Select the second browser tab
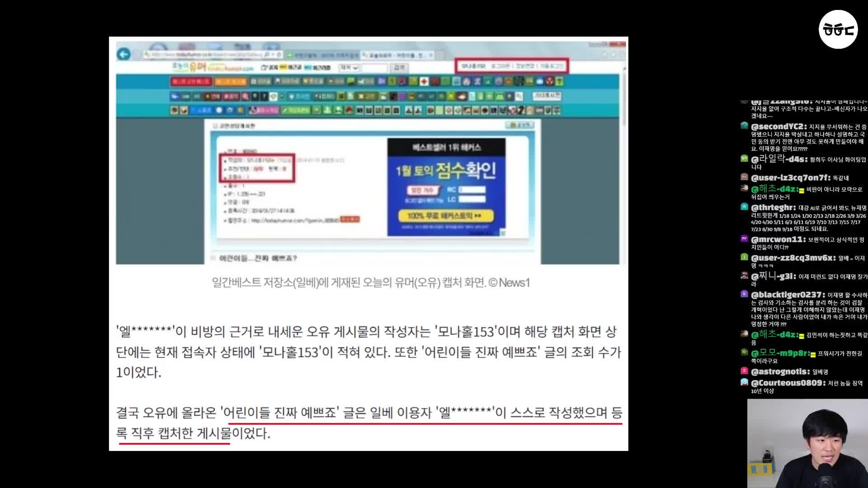The width and height of the screenshot is (868, 488). coord(397,55)
